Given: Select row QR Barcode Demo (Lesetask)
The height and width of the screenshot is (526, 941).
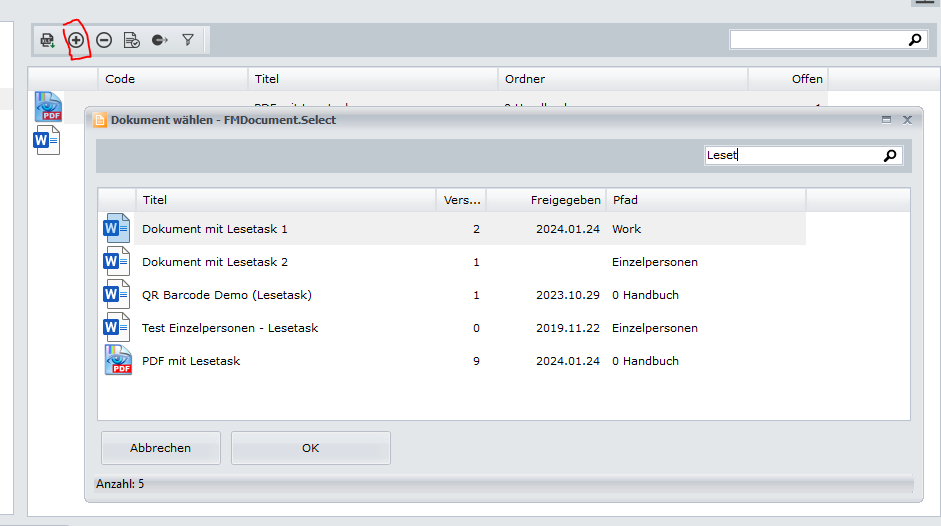Looking at the screenshot, I should (x=452, y=295).
